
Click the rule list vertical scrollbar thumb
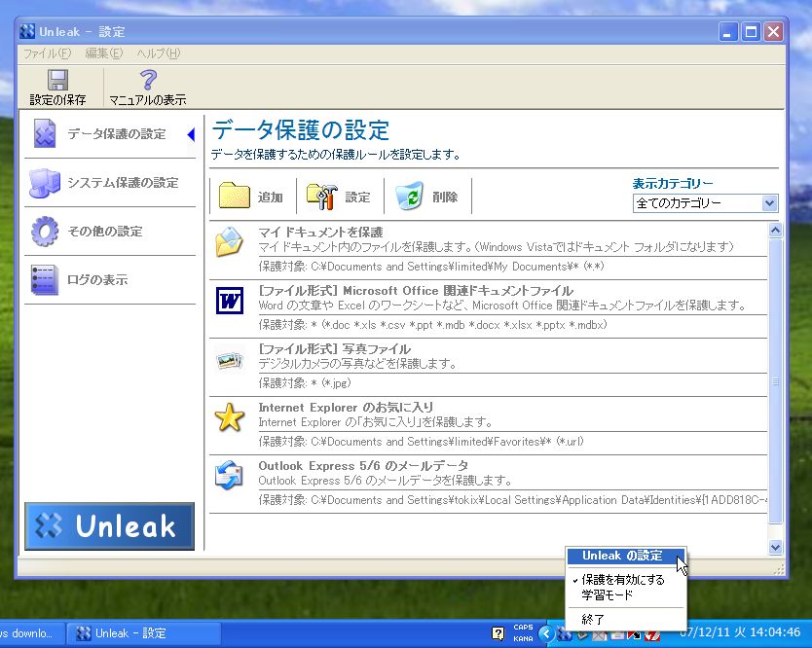775,381
